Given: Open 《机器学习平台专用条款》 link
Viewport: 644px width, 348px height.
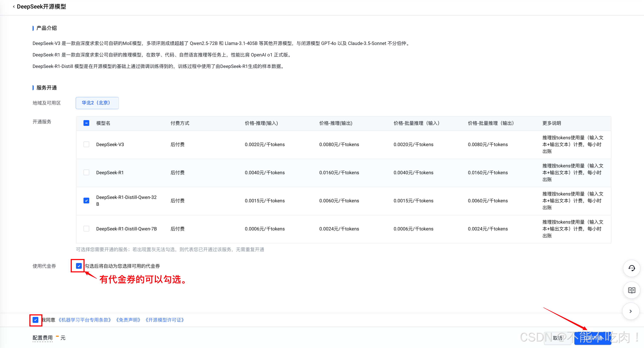Looking at the screenshot, I should [85, 320].
